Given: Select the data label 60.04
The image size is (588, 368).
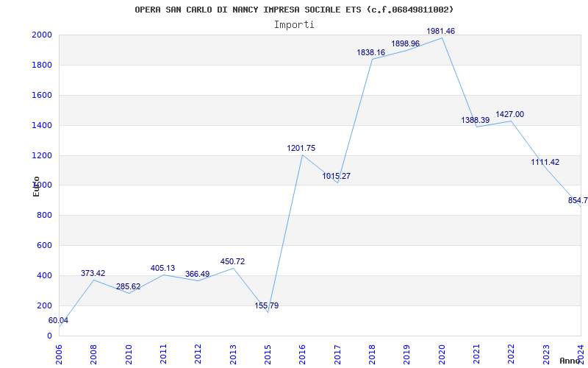Looking at the screenshot, I should (59, 321).
